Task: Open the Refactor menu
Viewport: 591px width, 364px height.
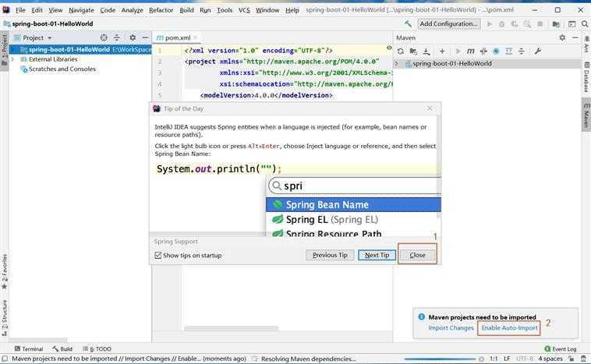Action: pyautogui.click(x=161, y=10)
